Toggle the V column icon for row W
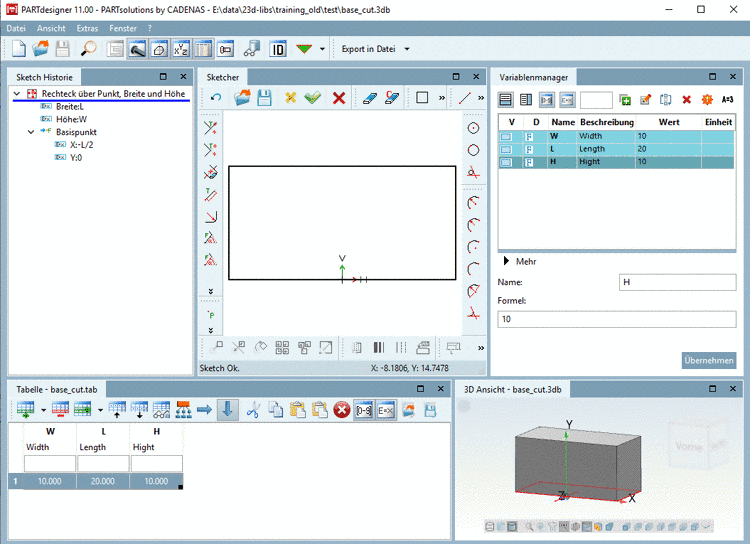 (x=508, y=136)
